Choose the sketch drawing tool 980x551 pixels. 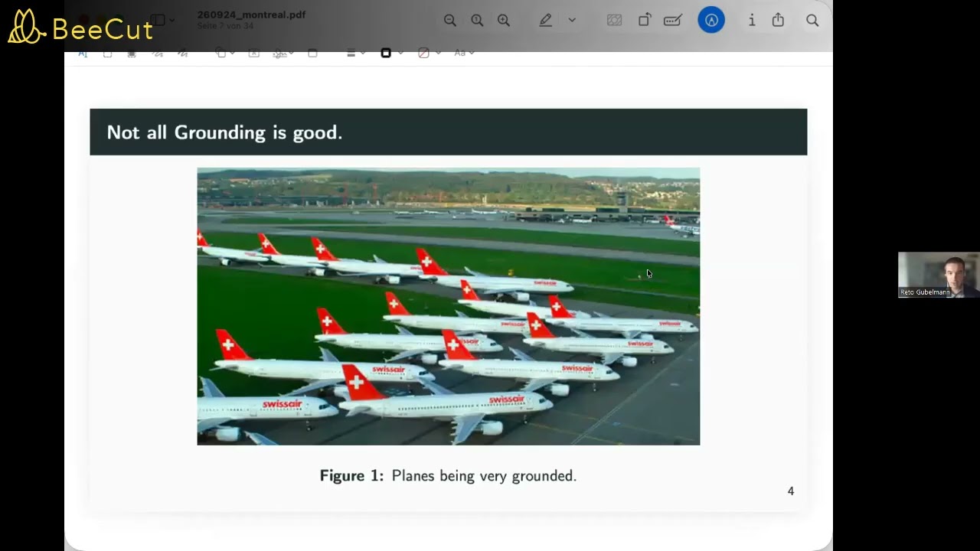click(x=157, y=53)
